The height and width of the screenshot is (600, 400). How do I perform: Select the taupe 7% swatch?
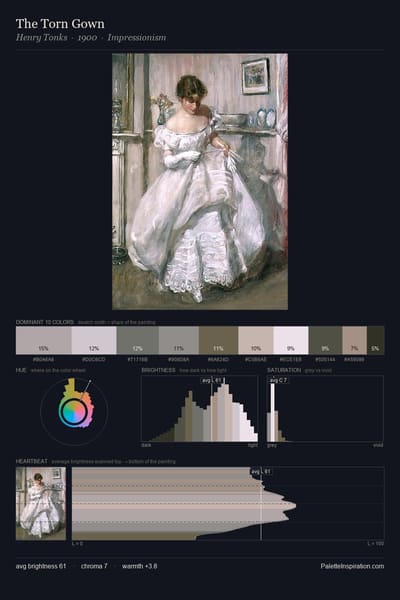[x=354, y=340]
